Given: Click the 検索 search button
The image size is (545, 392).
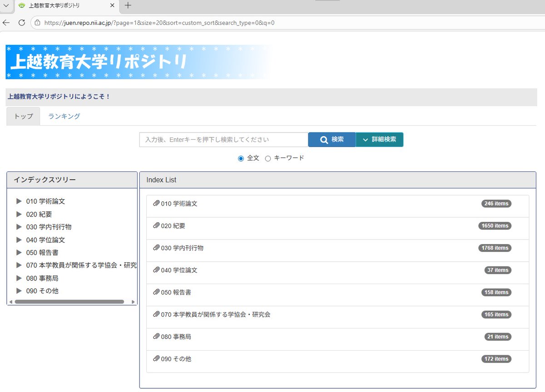Looking at the screenshot, I should [332, 140].
